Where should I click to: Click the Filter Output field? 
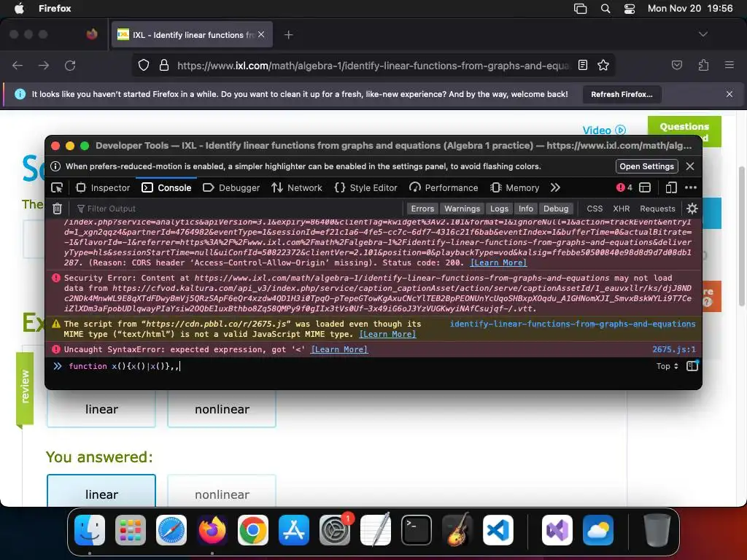239,209
